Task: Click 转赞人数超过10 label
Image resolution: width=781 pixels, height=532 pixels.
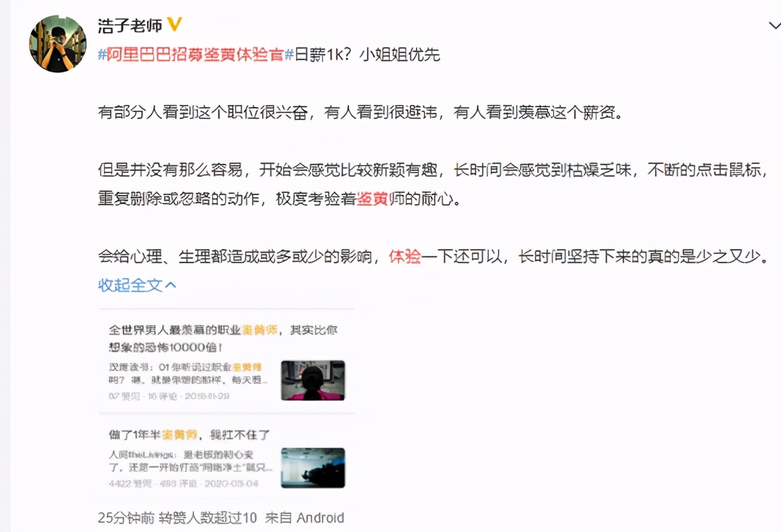Action: click(208, 518)
